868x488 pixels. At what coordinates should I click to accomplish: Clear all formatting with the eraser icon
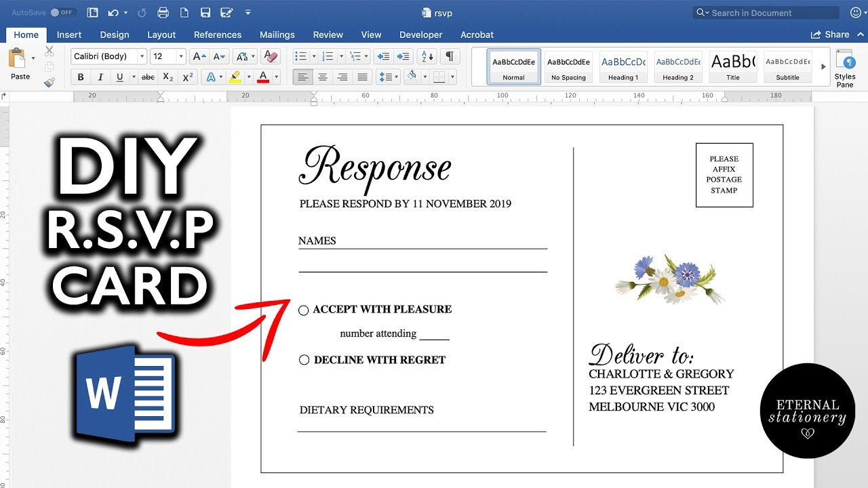click(271, 57)
